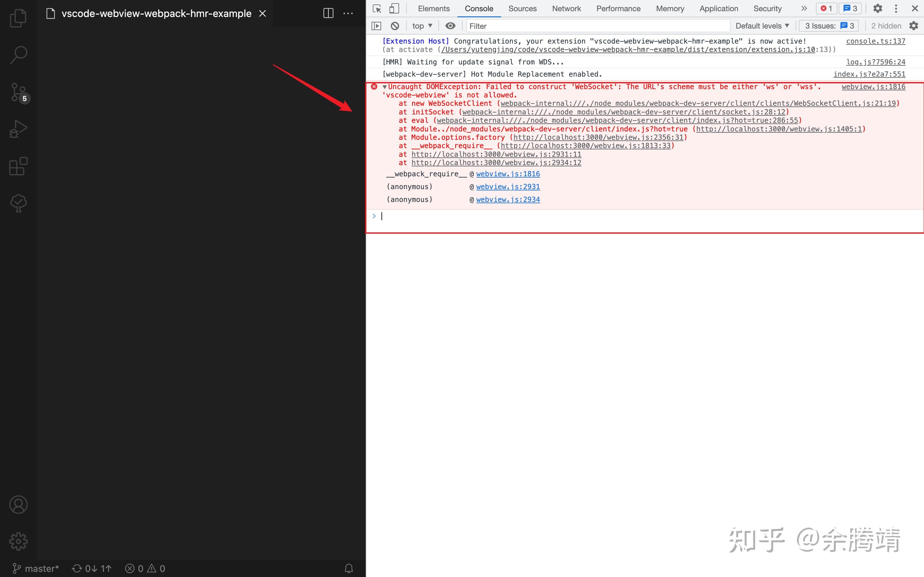Open the Search view icon
The width and height of the screenshot is (924, 577).
18,55
